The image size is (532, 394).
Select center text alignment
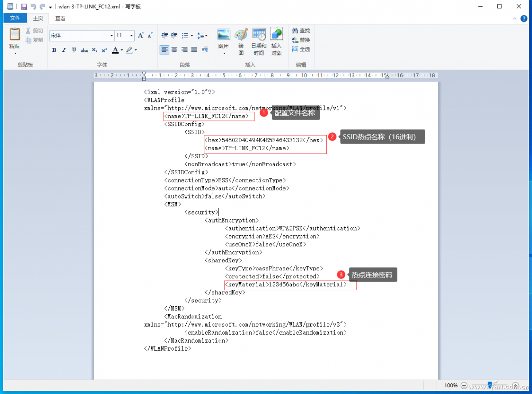coord(175,50)
